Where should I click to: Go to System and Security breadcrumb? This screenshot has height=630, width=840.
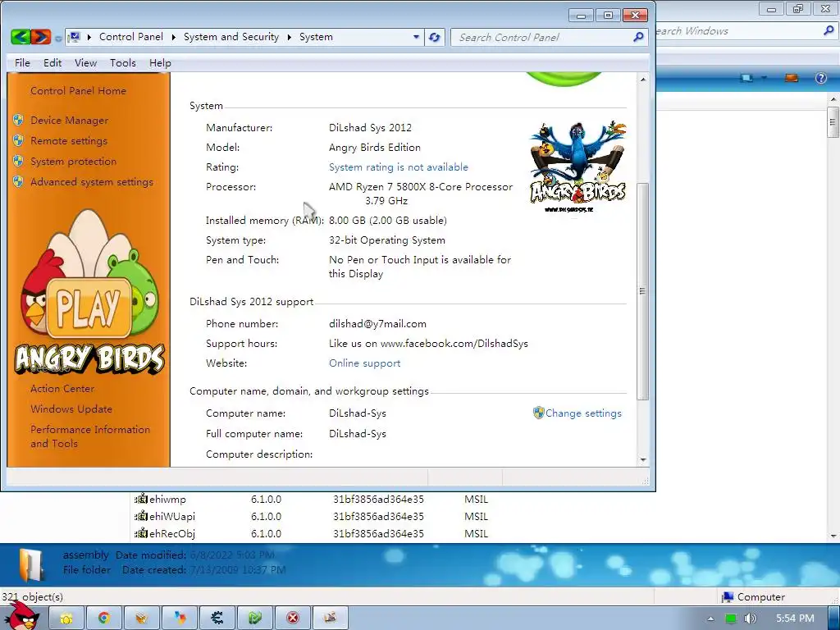pos(231,37)
